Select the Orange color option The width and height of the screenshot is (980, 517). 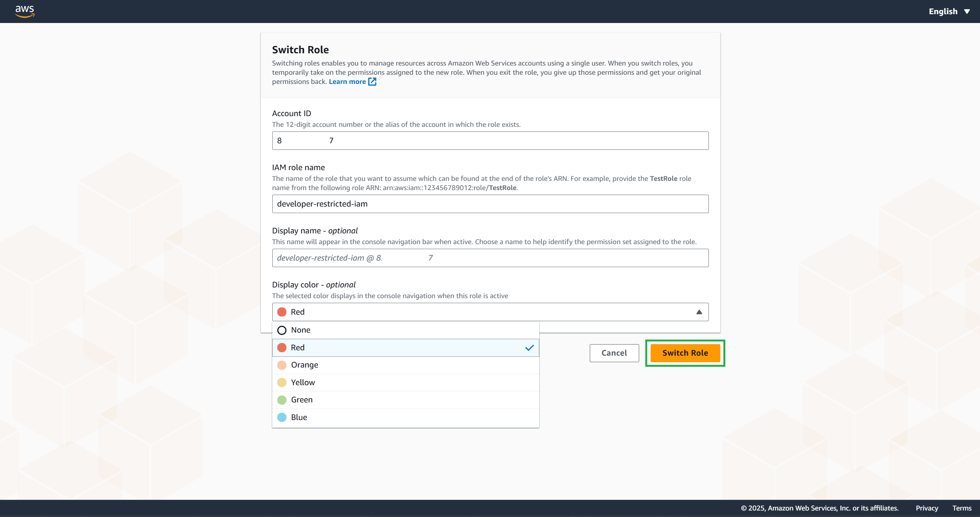pyautogui.click(x=304, y=365)
